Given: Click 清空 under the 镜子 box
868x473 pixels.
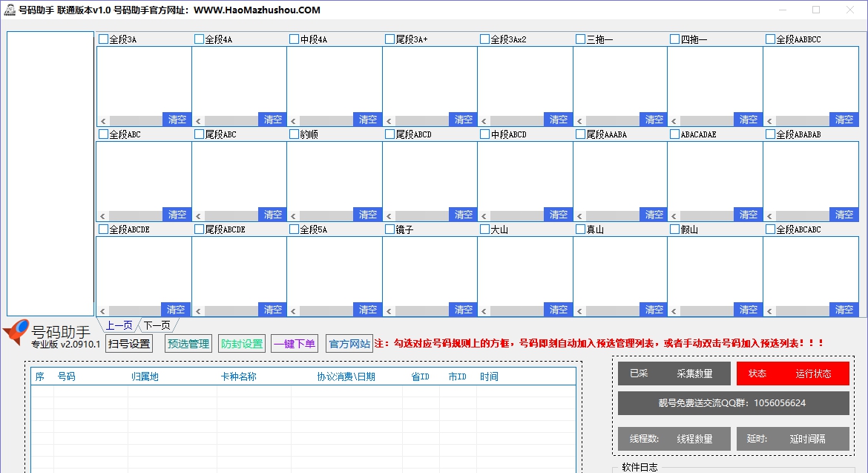Looking at the screenshot, I should [463, 310].
